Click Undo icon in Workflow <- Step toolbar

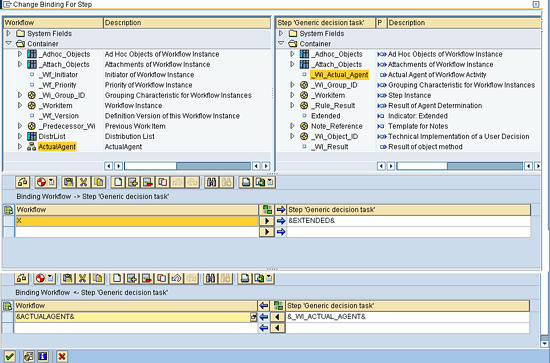[x=176, y=278]
